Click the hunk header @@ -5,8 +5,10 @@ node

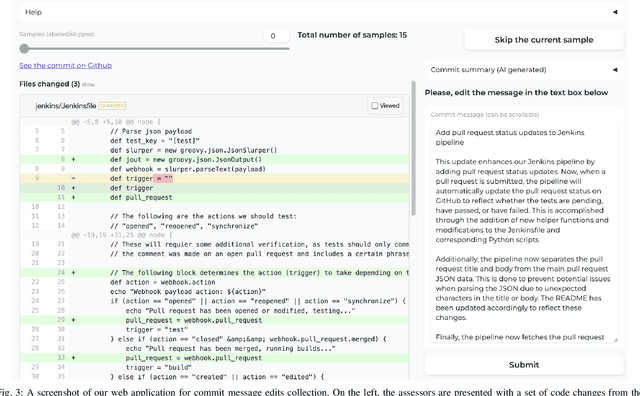(116, 122)
